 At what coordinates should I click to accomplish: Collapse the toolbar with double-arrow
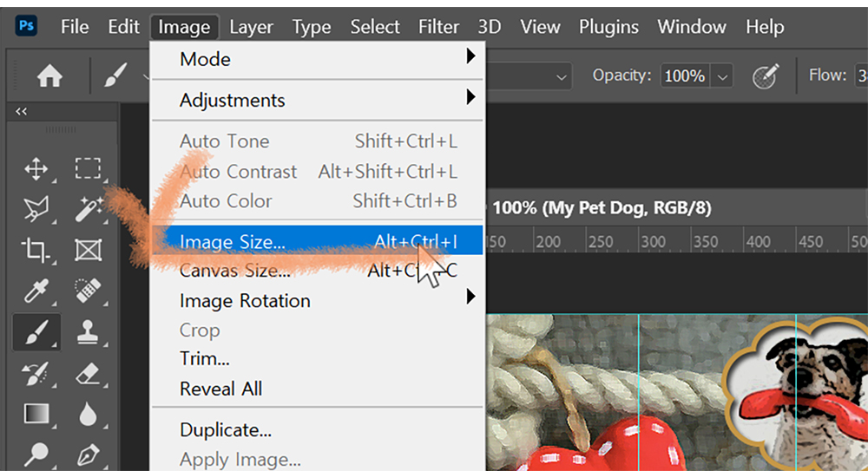click(x=21, y=111)
